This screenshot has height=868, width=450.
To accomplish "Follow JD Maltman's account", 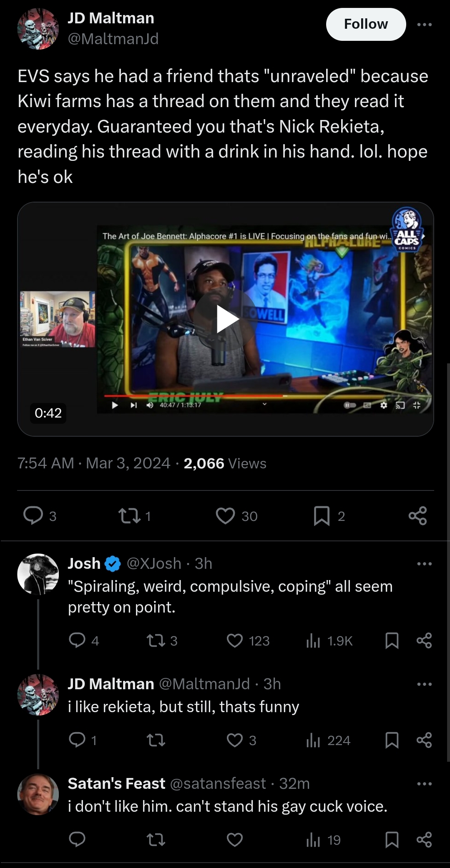I will point(366,24).
